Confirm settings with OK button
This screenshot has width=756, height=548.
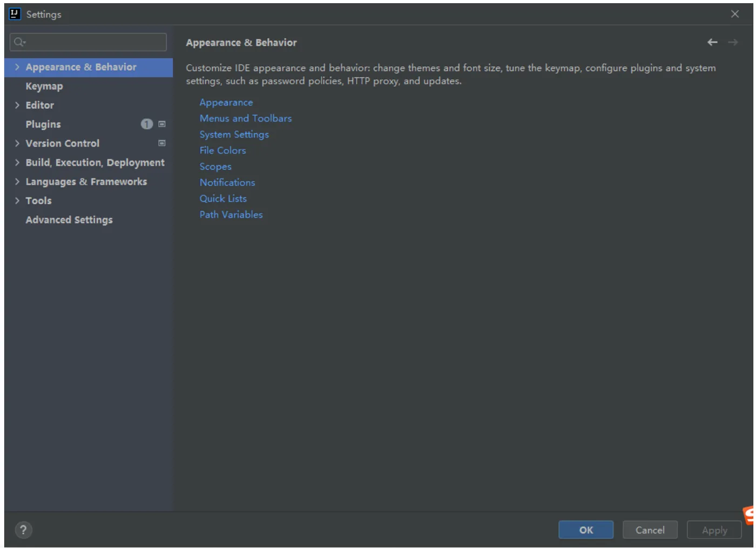click(586, 530)
